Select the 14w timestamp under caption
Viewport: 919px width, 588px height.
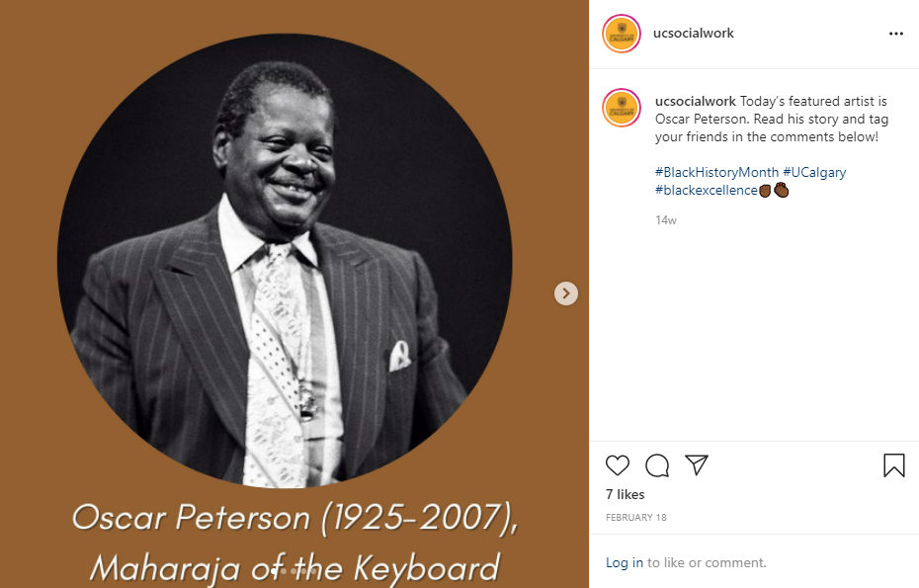click(666, 220)
